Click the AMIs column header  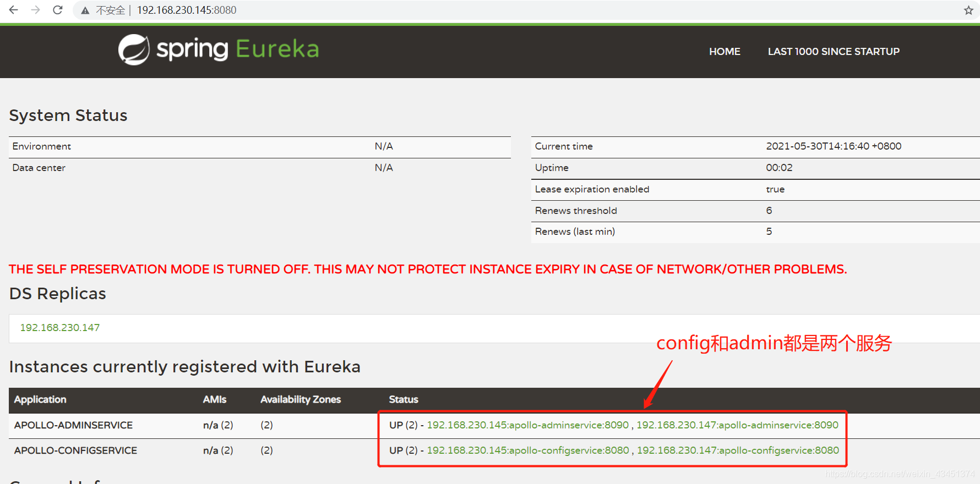click(215, 400)
